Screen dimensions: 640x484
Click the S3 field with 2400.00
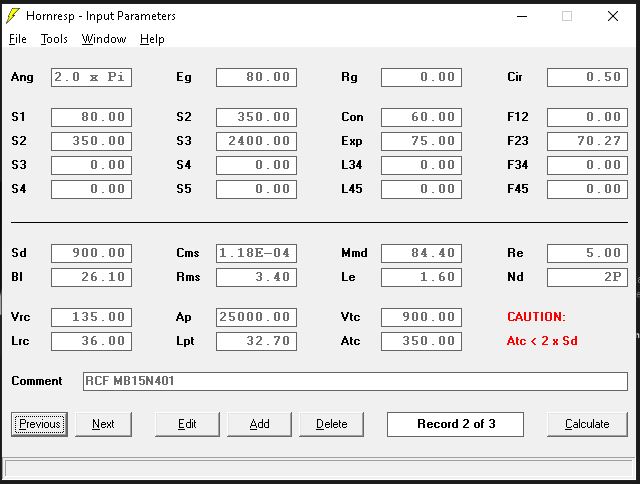256,141
